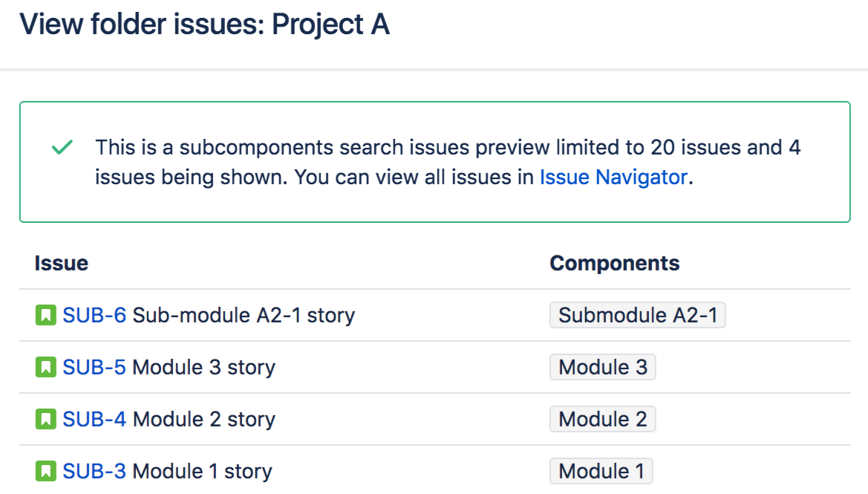The height and width of the screenshot is (494, 868).
Task: Select the Module 1 component tag
Action: pyautogui.click(x=601, y=471)
